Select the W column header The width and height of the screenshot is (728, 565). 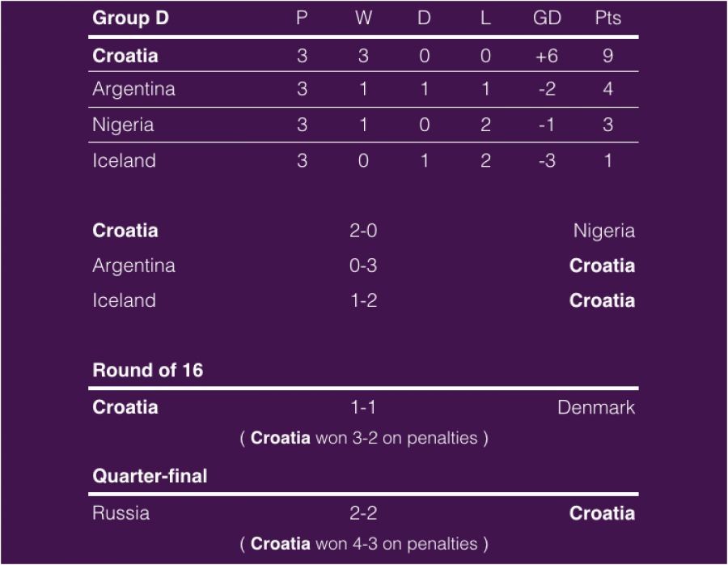tap(363, 19)
